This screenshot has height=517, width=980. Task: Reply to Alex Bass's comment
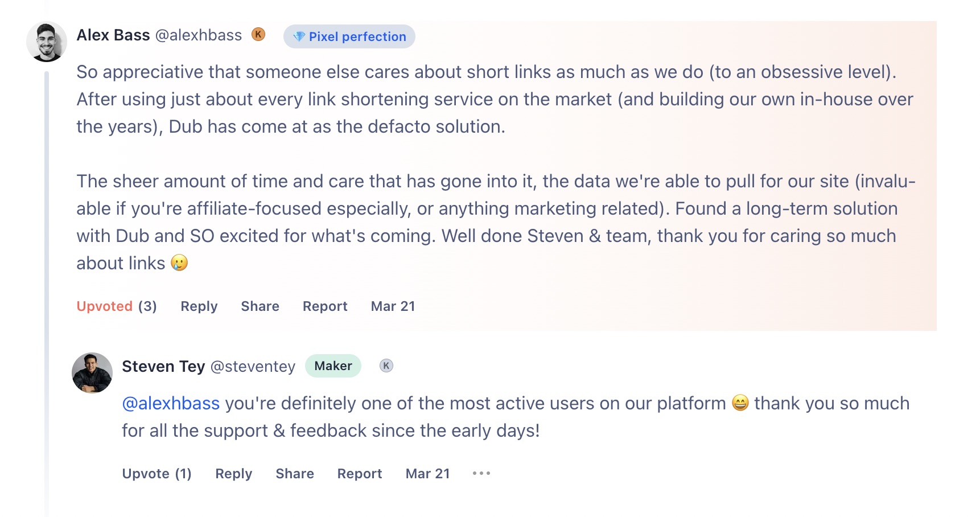pos(199,306)
